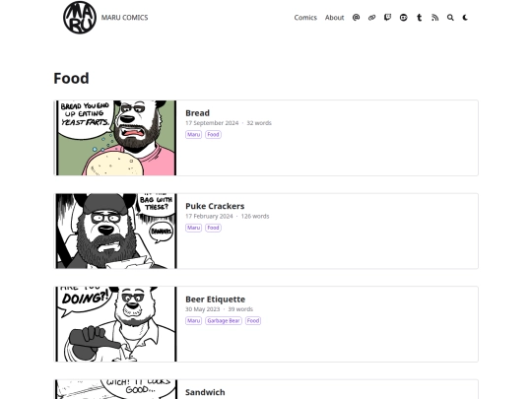The image size is (532, 399).
Task: Go to MARU COMICS home text link
Action: (124, 18)
